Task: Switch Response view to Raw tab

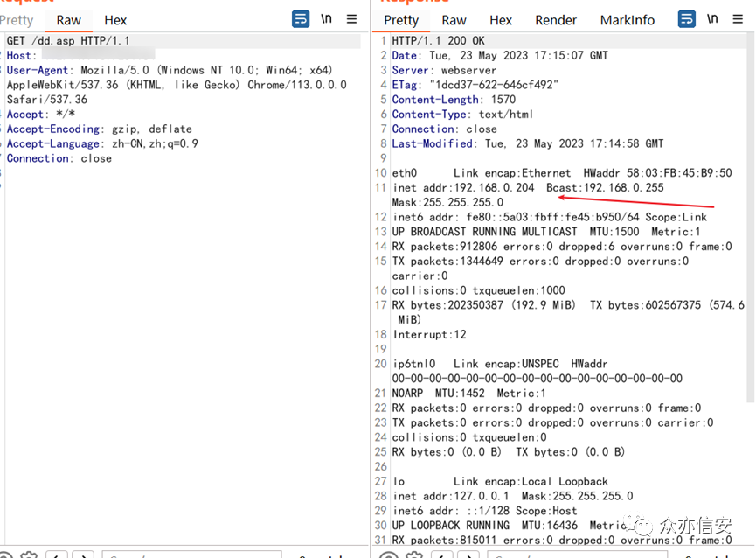Action: 454,20
